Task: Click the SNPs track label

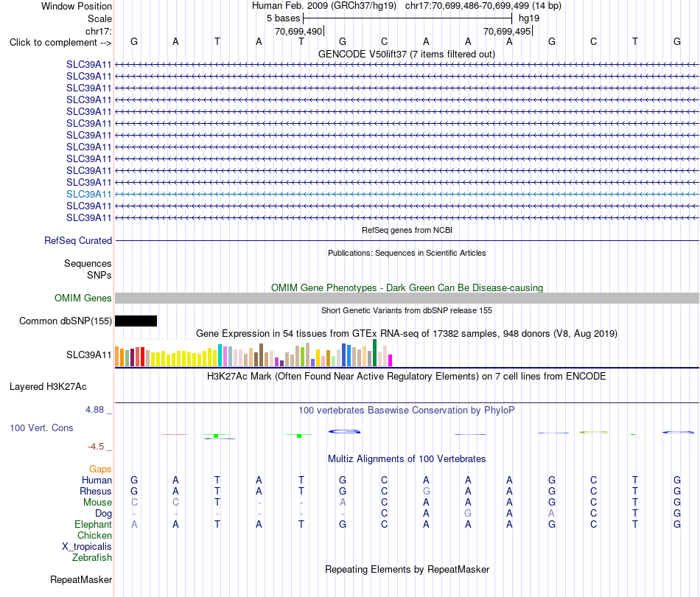Action: tap(99, 275)
